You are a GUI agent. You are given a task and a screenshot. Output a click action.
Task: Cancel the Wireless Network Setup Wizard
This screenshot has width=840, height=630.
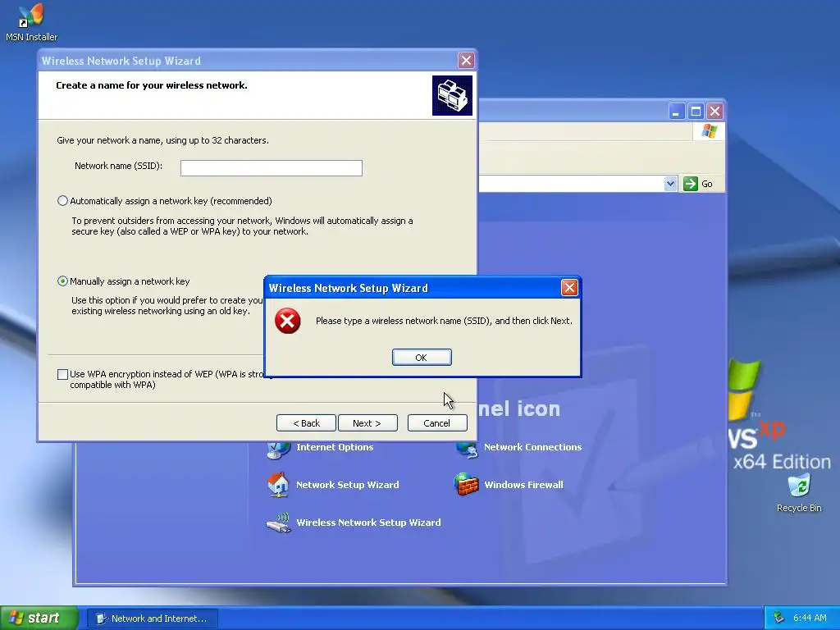coord(437,422)
